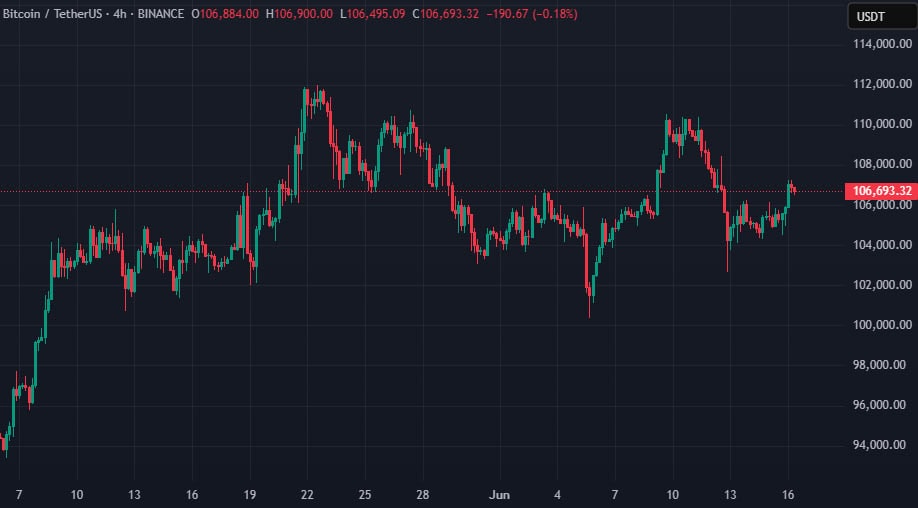Screen dimensions: 918x508
Task: Click the 112,000.00 price axis label
Action: (882, 84)
